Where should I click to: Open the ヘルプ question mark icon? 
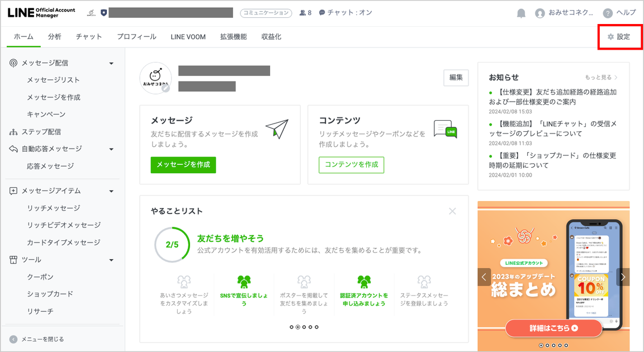click(609, 12)
